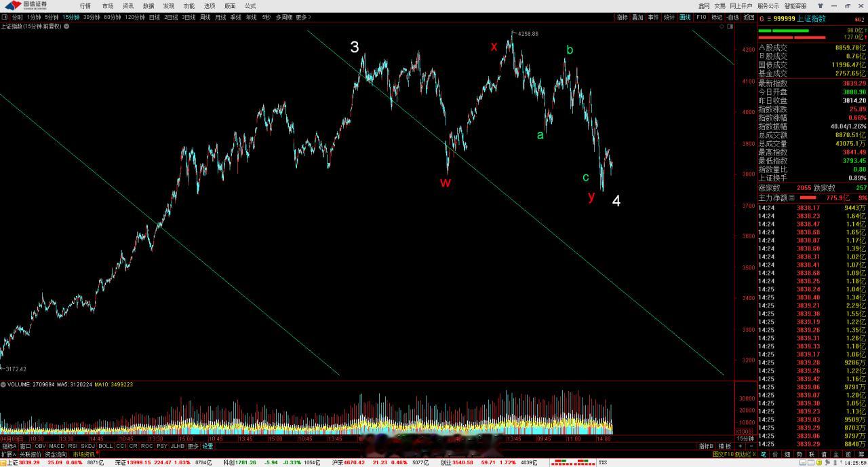Screen dimensions: 868x467
Task: Expand 更多 in the indicator tab row
Action: point(193,446)
